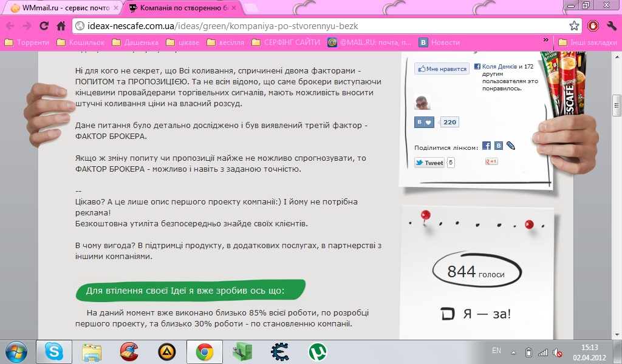Image resolution: width=622 pixels, height=364 pixels.
Task: Open the Chrome wrench settings menu
Action: 611,26
